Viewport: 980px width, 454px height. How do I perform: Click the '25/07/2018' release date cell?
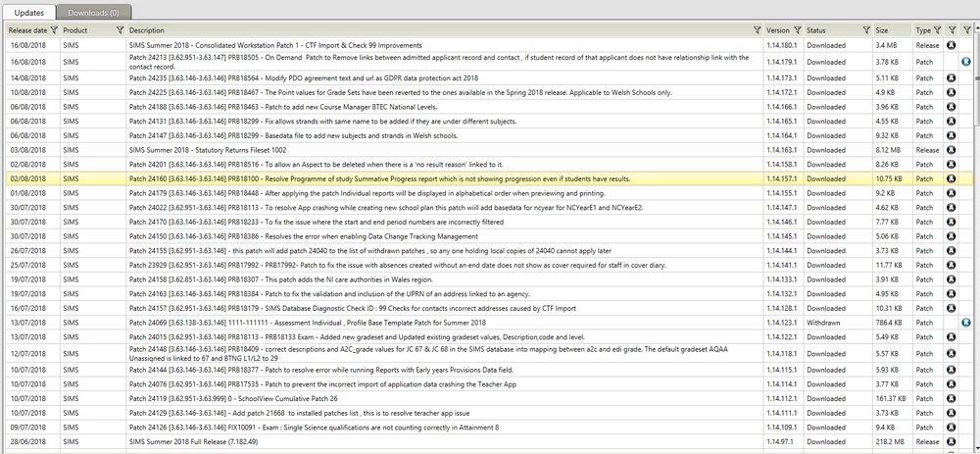click(28, 265)
